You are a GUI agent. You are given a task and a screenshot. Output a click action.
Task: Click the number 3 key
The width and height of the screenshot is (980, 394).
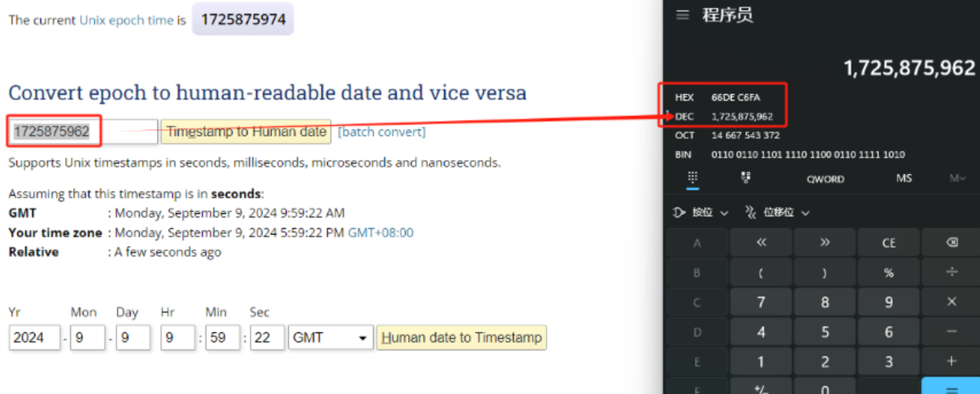pyautogui.click(x=888, y=362)
